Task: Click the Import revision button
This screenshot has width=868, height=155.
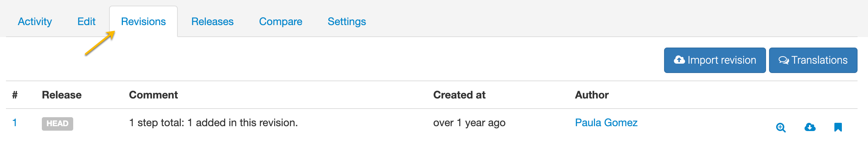Action: (714, 60)
